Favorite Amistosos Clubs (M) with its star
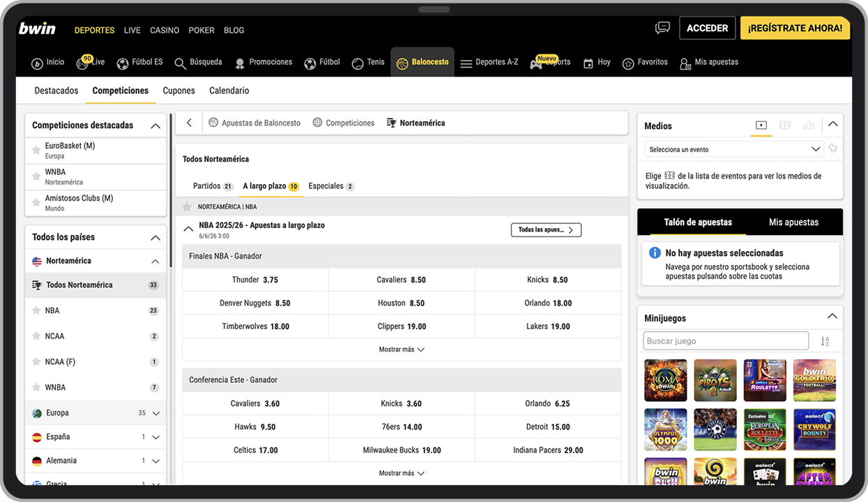The image size is (868, 502). (36, 203)
